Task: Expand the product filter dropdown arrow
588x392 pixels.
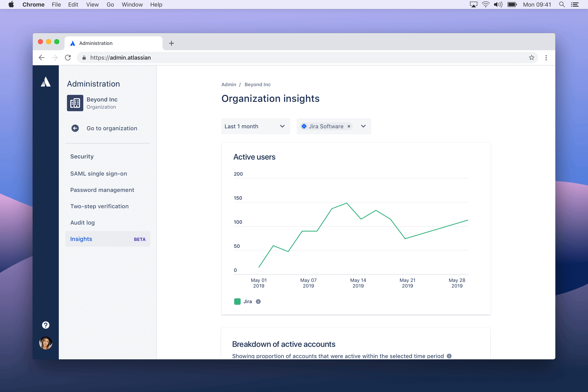Action: pyautogui.click(x=364, y=126)
